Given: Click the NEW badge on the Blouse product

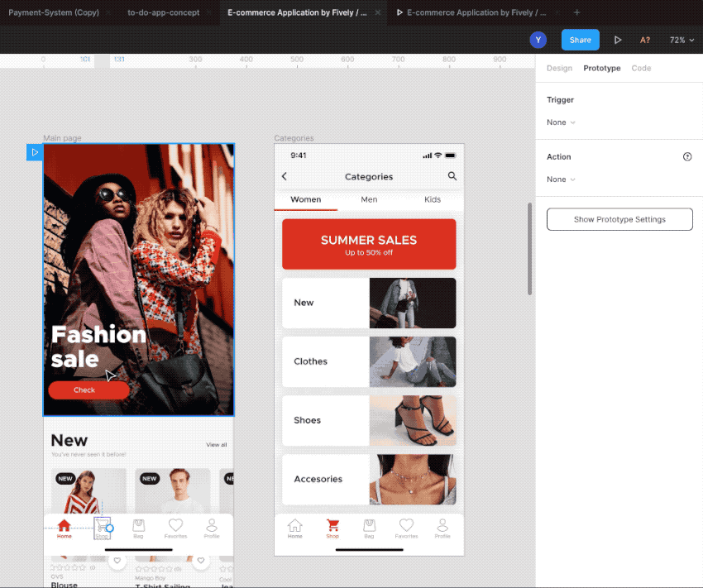Looking at the screenshot, I should (x=65, y=479).
